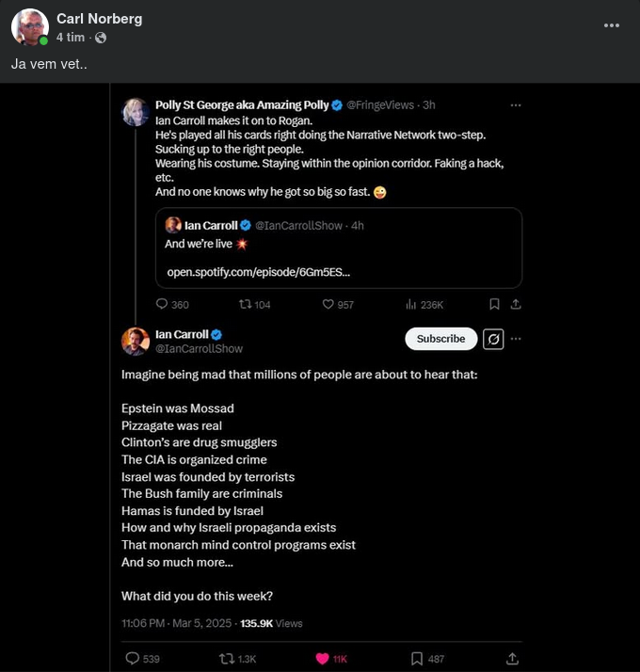The height and width of the screenshot is (672, 640).
Task: Click Carl Norberg's profile picture
Action: tap(30, 27)
